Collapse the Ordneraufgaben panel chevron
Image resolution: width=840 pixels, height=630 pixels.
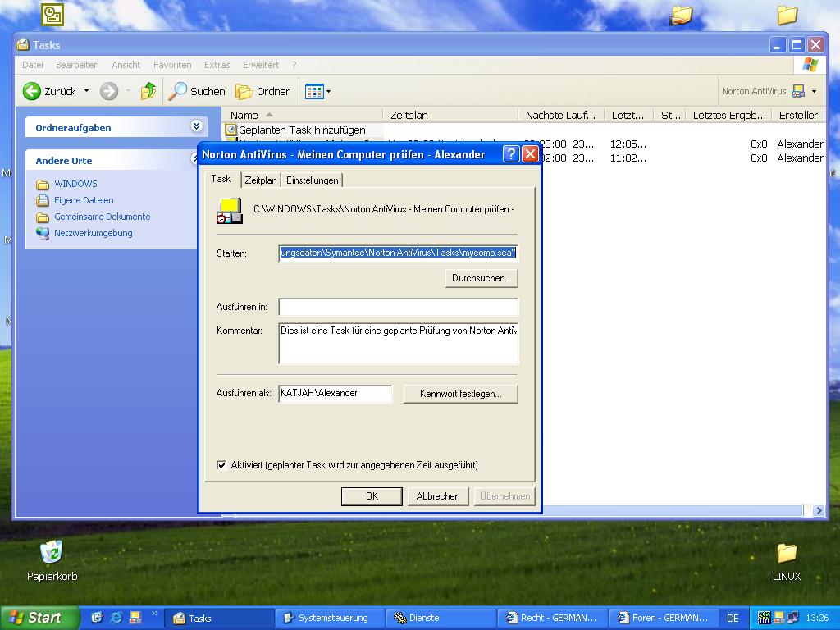pos(196,126)
